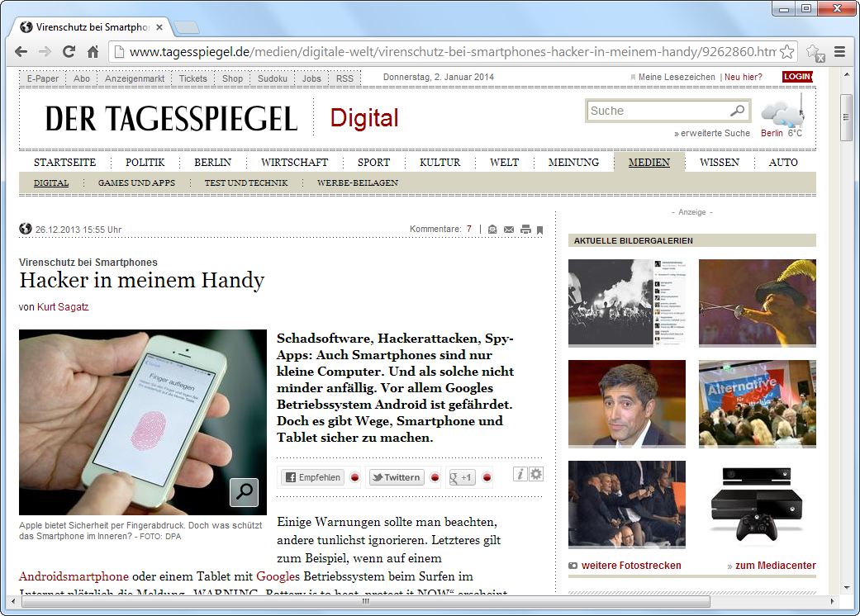Go to the browser home page icon
Screen dimensions: 860x616
[x=93, y=51]
